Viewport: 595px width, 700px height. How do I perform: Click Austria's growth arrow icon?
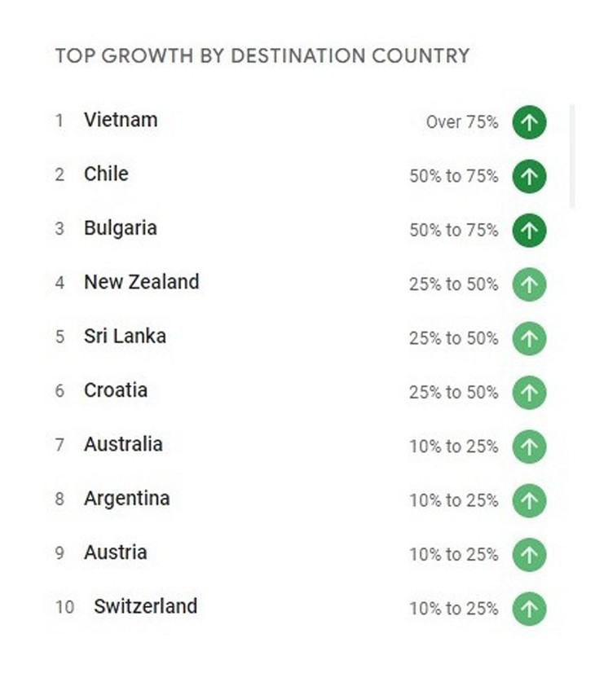pyautogui.click(x=529, y=554)
